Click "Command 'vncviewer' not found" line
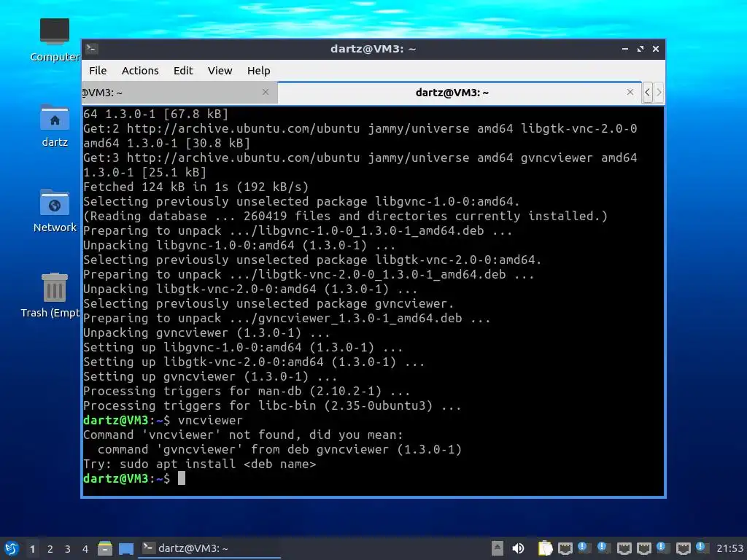The width and height of the screenshot is (747, 560). pos(243,435)
